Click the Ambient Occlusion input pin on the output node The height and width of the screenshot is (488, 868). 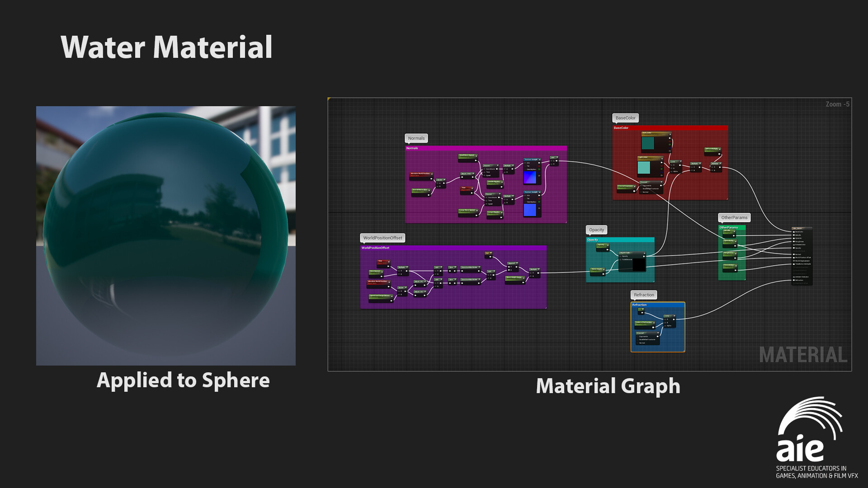tap(794, 277)
